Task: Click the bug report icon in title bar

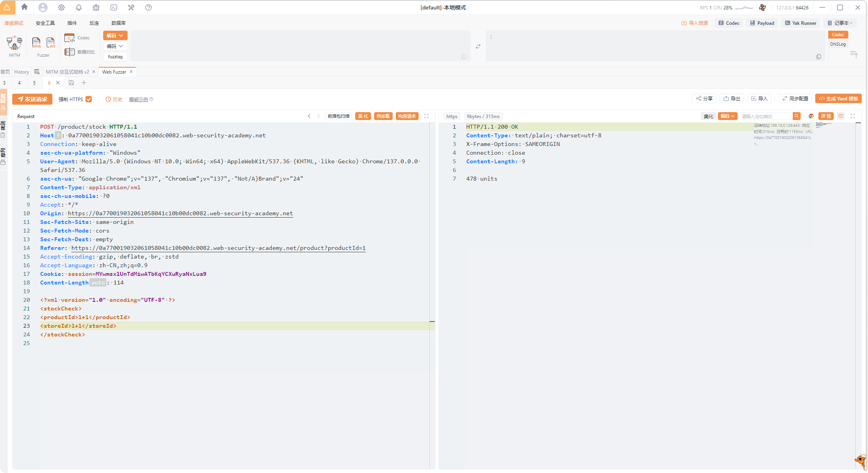Action: tap(96, 7)
